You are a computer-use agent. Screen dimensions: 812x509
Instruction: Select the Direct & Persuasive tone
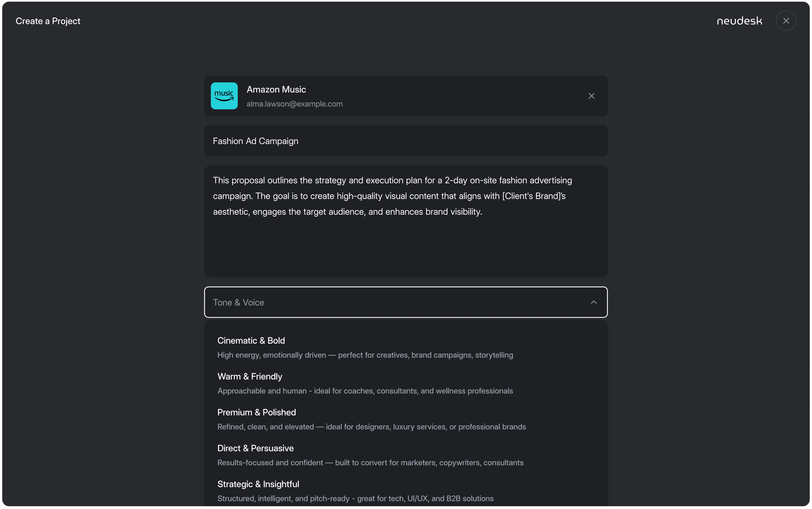click(x=255, y=448)
